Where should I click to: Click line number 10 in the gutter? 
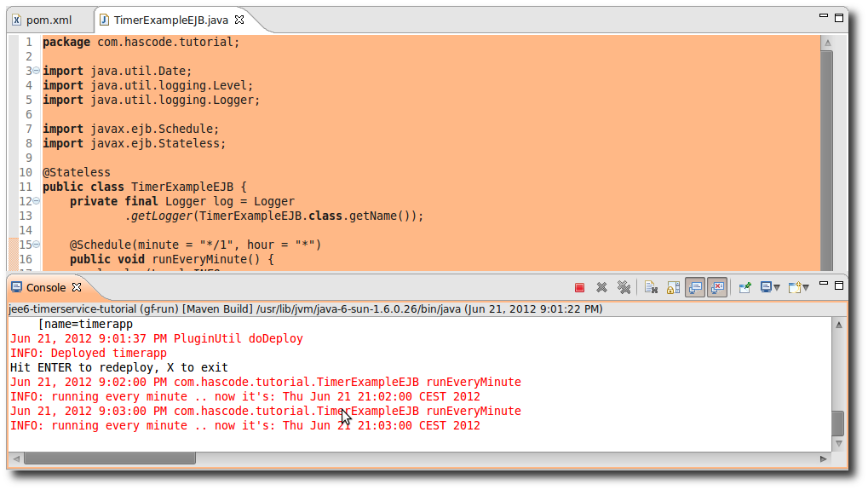(x=26, y=172)
